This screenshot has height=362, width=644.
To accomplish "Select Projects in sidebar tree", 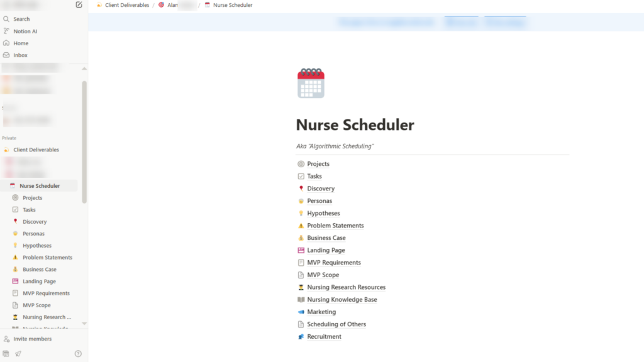I will point(33,198).
